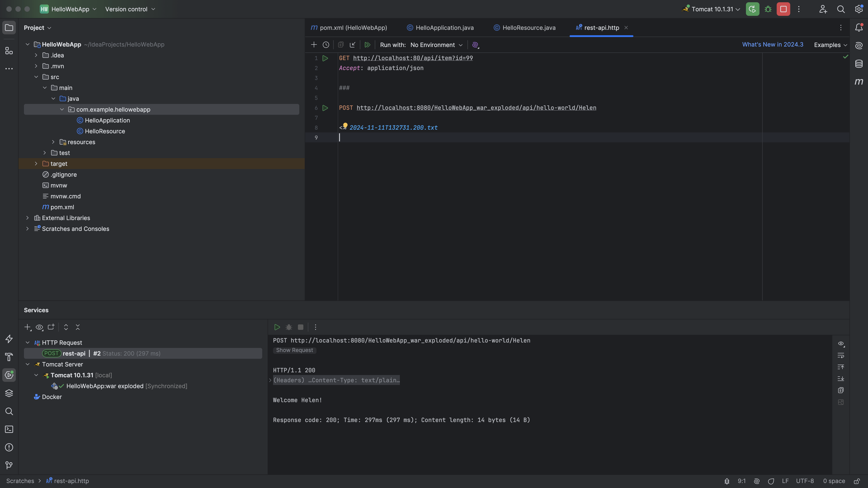The image size is (868, 488).
Task: Toggle soft-wrap in response panel
Action: pyautogui.click(x=841, y=355)
